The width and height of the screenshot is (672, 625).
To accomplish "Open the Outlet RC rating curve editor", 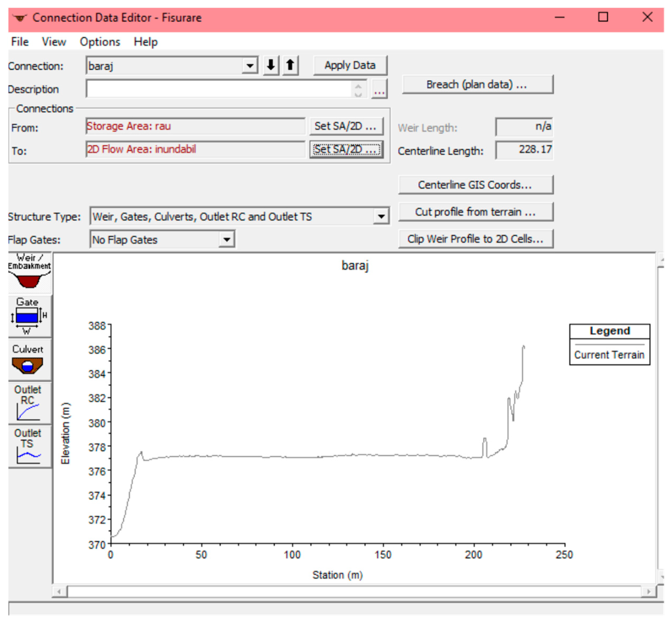I will [29, 403].
